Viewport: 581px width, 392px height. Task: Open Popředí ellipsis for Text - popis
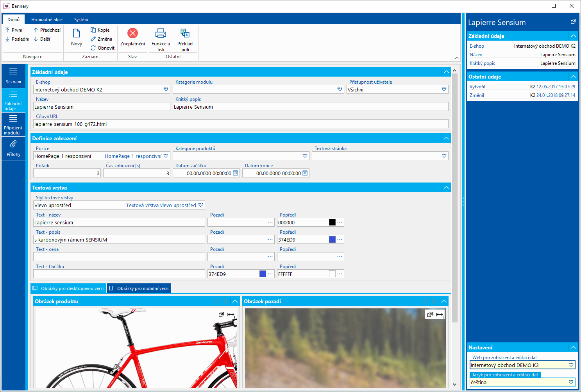340,240
